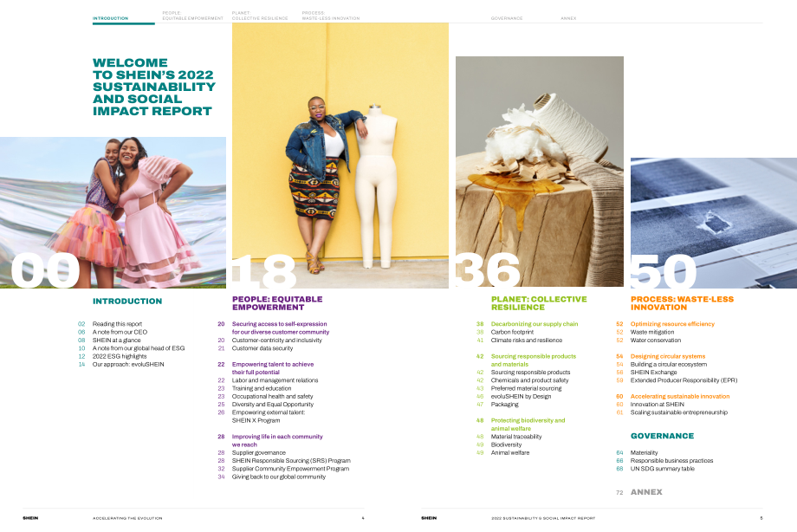Select 'Chemicals and product safety' entry
Viewport: 797px width, 532px height.
click(x=529, y=380)
